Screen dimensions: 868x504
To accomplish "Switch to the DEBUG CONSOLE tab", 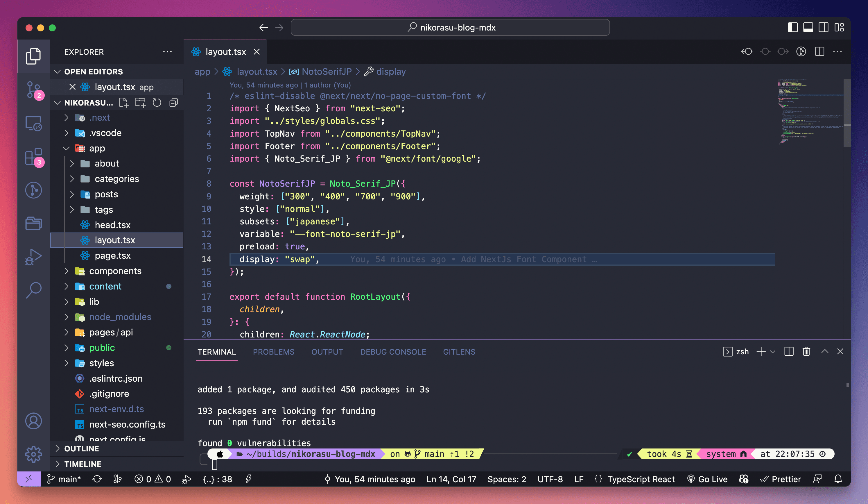I will (393, 352).
